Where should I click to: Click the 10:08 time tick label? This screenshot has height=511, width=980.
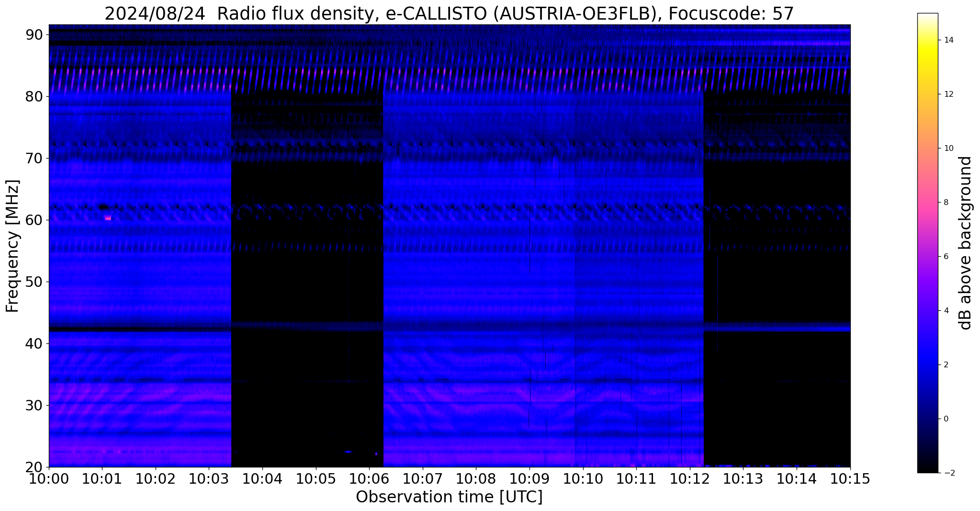click(476, 478)
